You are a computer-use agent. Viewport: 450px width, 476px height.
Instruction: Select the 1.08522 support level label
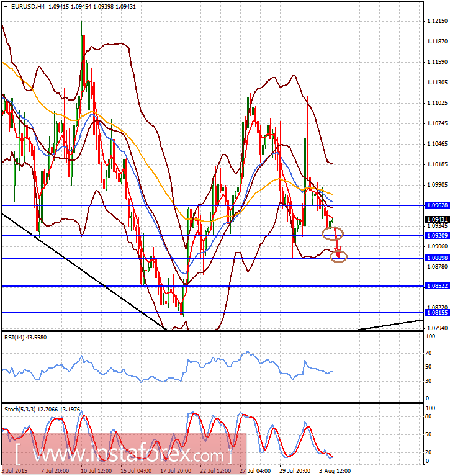click(436, 286)
